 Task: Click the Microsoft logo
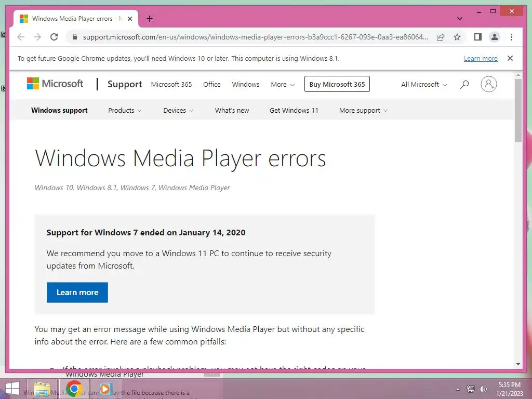point(55,84)
